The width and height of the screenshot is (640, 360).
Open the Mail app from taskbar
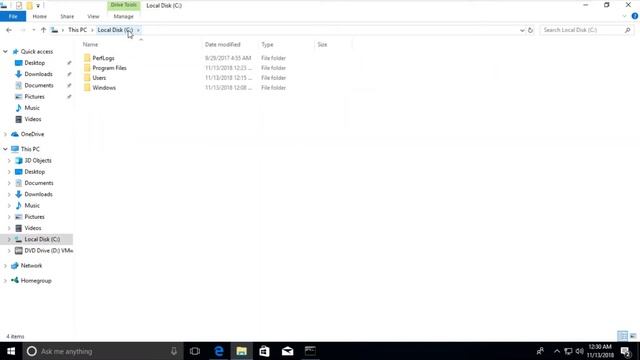(287, 351)
